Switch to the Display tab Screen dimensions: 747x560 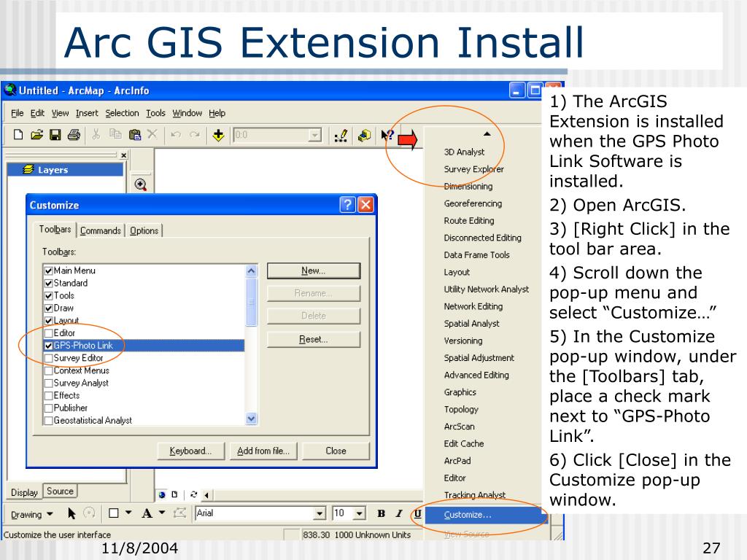point(24,492)
